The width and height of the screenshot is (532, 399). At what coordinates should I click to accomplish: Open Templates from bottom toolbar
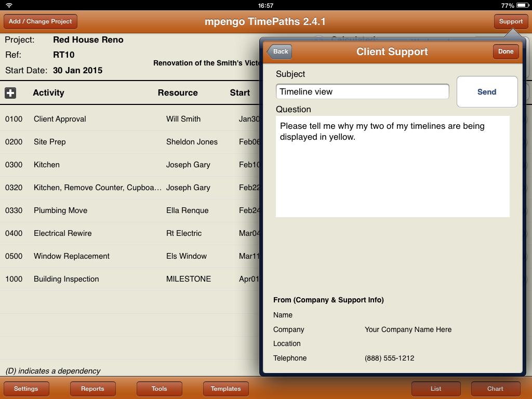click(225, 389)
